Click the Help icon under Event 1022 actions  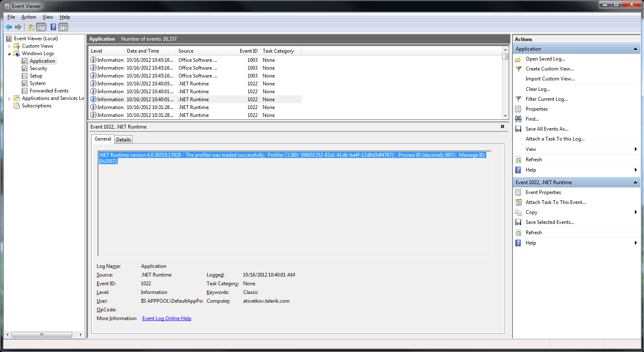coord(518,243)
